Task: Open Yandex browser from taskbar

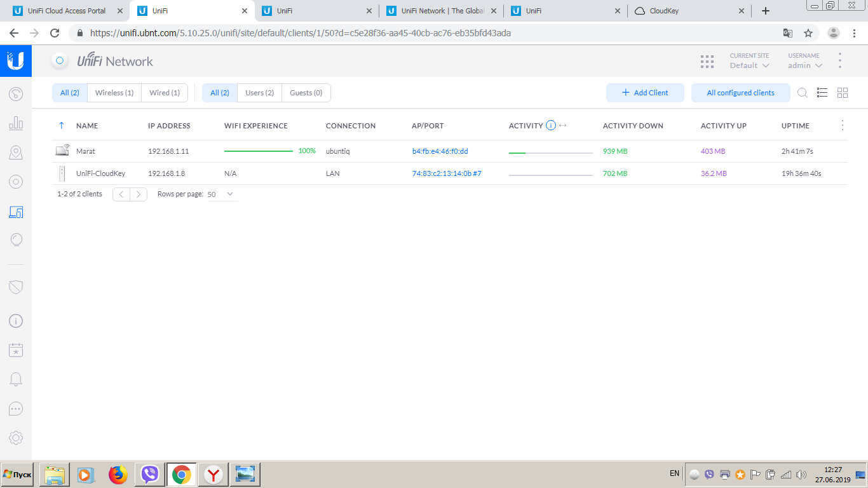Action: 214,475
